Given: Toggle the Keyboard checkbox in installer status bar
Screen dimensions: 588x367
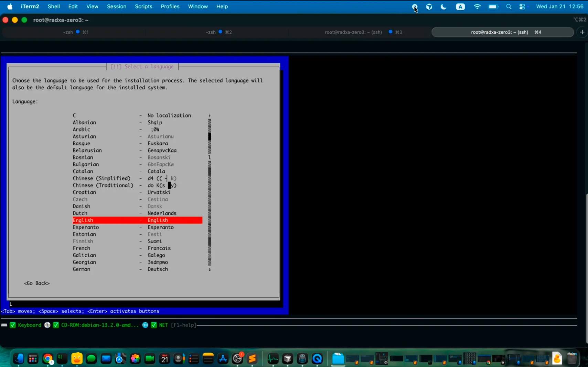Looking at the screenshot, I should pyautogui.click(x=13, y=325).
